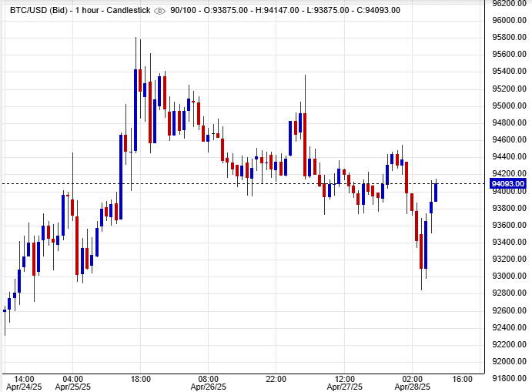Click the 96000.00 price axis label
The height and width of the screenshot is (392, 532).
coord(508,20)
